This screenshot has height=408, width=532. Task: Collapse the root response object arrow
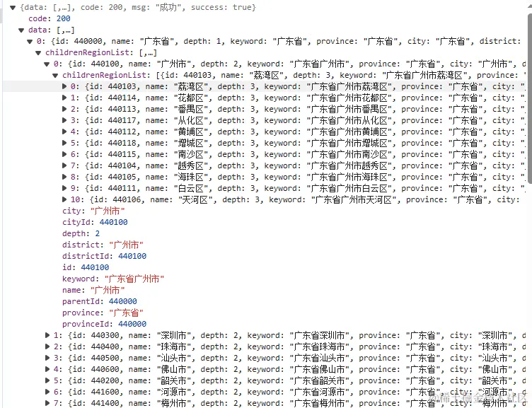13,8
